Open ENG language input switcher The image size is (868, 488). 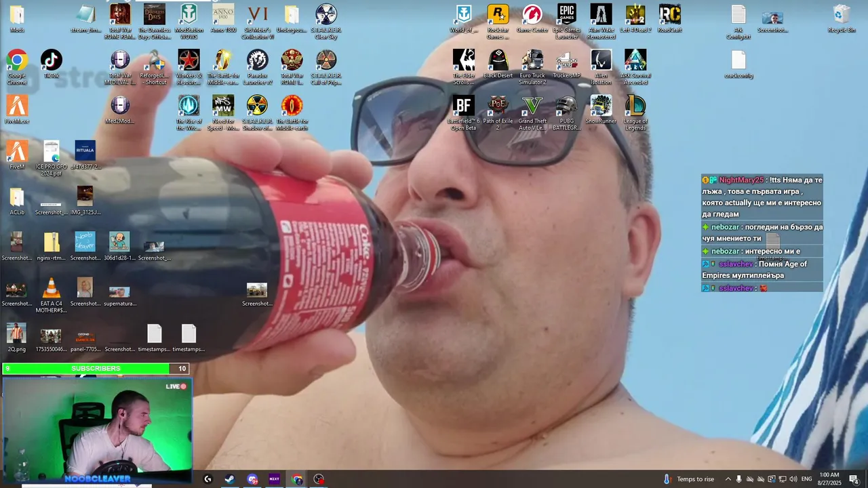pyautogui.click(x=806, y=479)
